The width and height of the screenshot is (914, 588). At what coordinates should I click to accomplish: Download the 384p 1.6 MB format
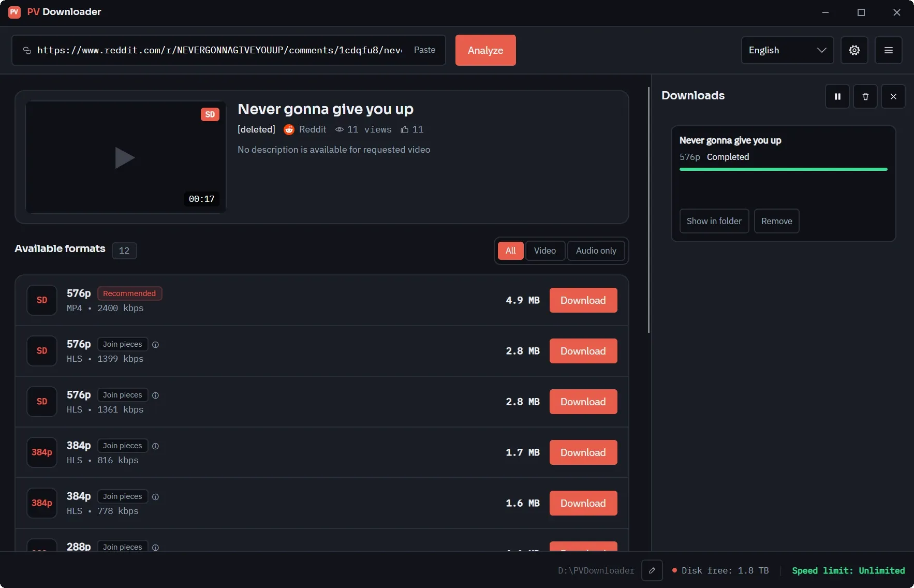point(583,503)
